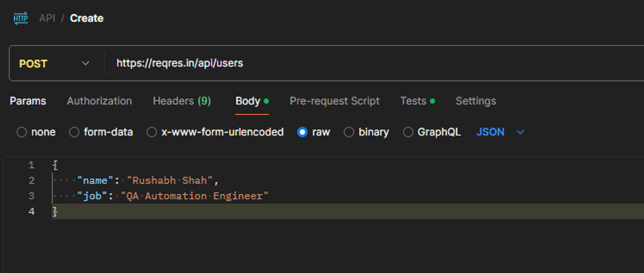The image size is (644, 273).
Task: Switch to the Authorization tab
Action: coord(99,101)
